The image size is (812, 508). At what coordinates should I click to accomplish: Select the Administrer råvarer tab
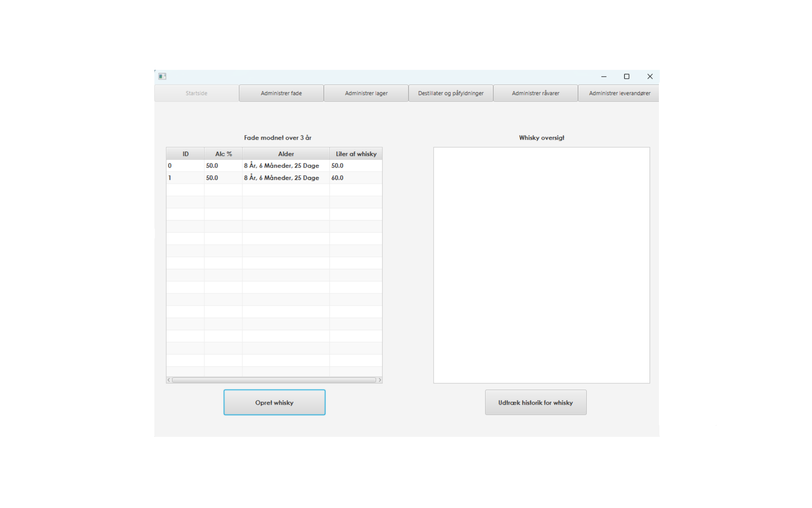[x=535, y=93]
